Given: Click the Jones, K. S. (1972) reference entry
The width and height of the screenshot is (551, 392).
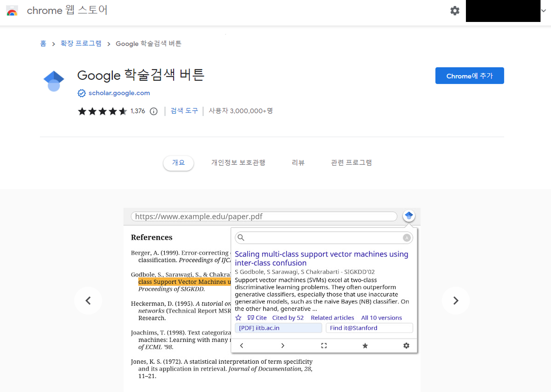Looking at the screenshot, I should point(222,369).
